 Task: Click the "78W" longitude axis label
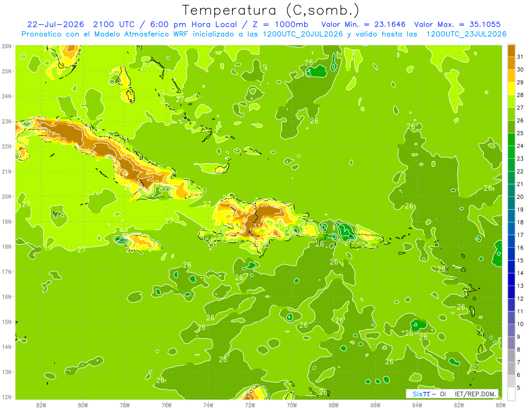coord(125,404)
